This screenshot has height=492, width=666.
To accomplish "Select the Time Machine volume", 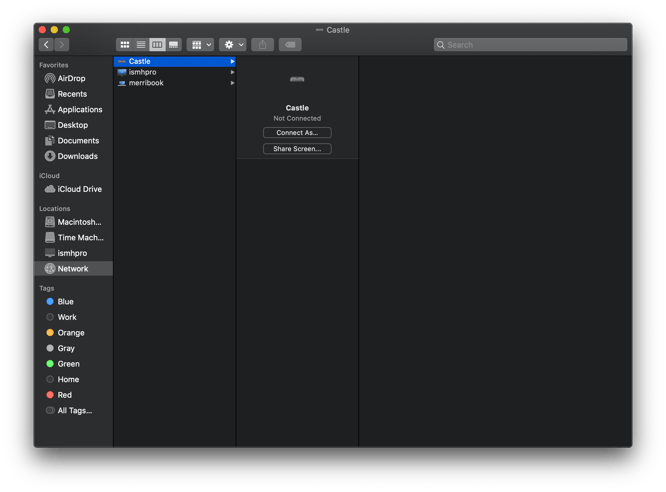I will point(73,238).
